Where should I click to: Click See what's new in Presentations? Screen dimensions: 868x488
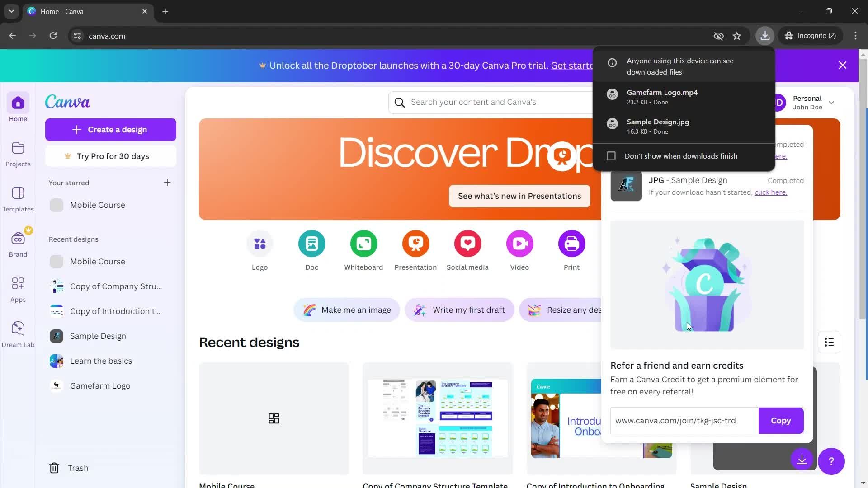(x=519, y=196)
